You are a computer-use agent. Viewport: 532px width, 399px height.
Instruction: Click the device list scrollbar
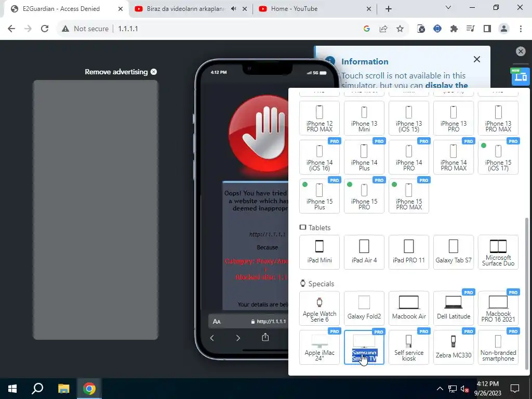527,294
